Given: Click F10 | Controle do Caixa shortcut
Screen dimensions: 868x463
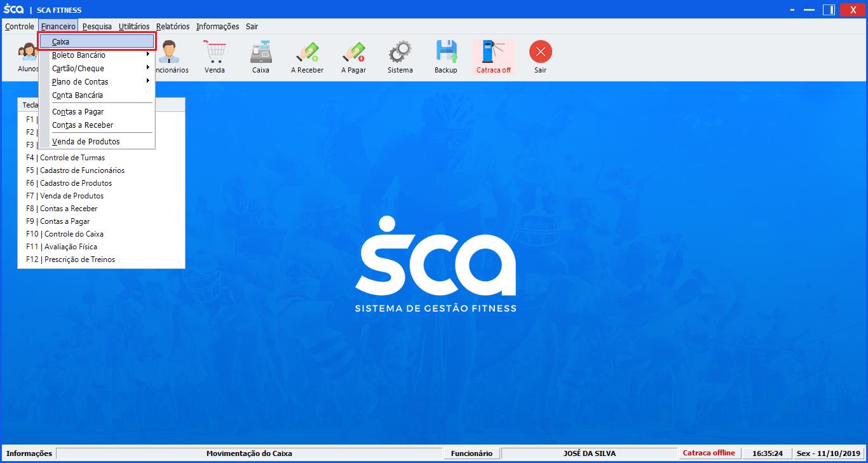Looking at the screenshot, I should pos(65,234).
